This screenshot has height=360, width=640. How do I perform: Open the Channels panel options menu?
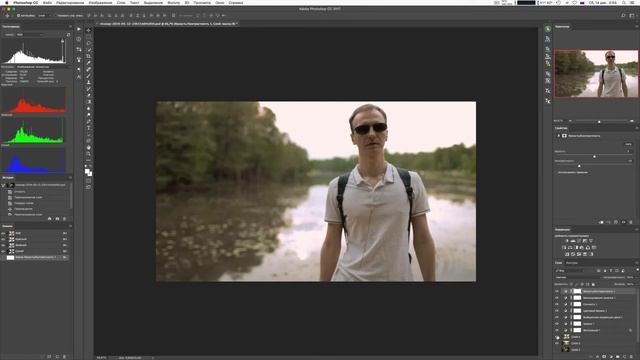pos(70,226)
